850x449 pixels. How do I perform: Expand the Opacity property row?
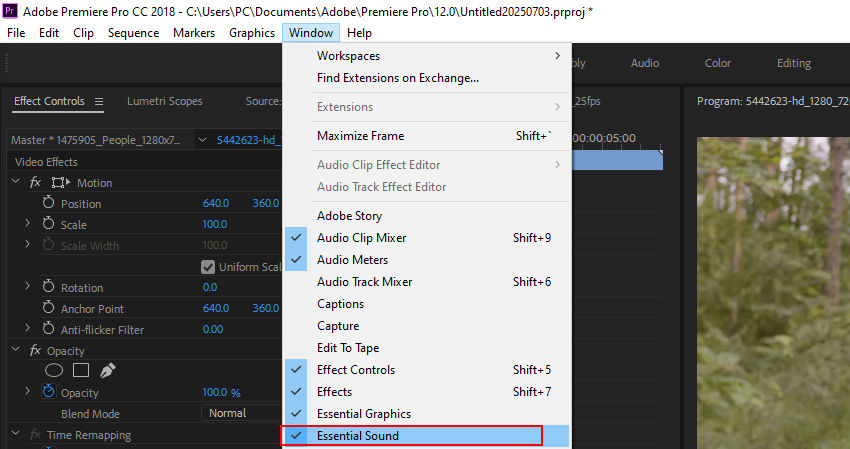click(x=27, y=391)
